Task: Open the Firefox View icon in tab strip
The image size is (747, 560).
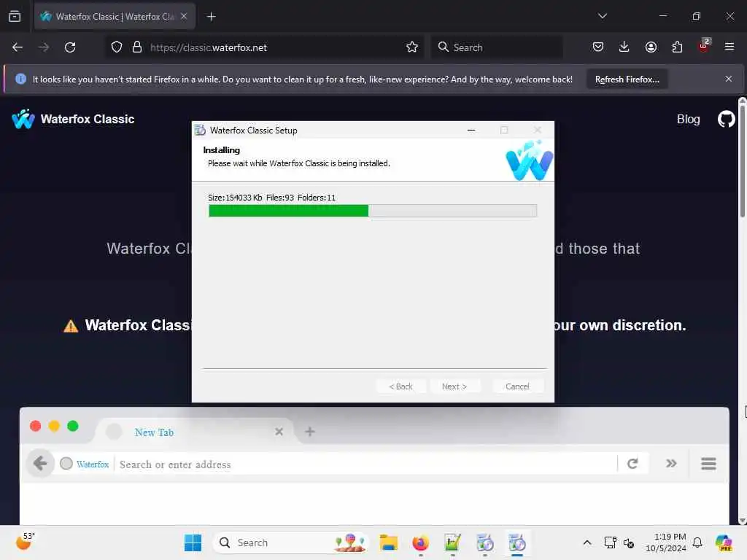Action: (x=15, y=16)
